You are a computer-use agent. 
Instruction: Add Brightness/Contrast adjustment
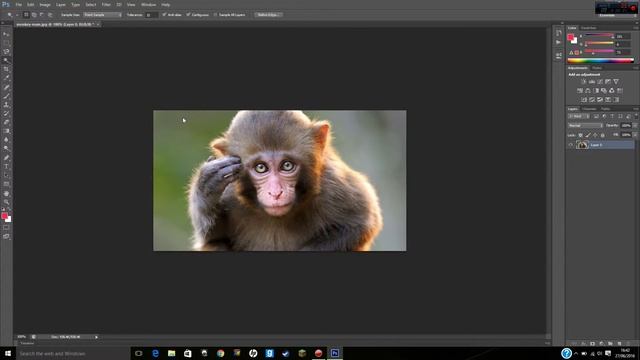[x=583, y=82]
